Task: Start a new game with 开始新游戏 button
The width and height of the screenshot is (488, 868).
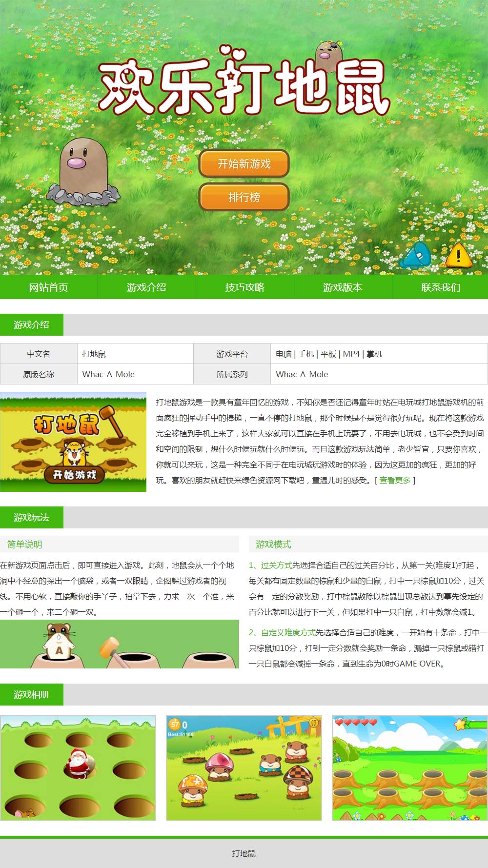Action: [x=244, y=163]
